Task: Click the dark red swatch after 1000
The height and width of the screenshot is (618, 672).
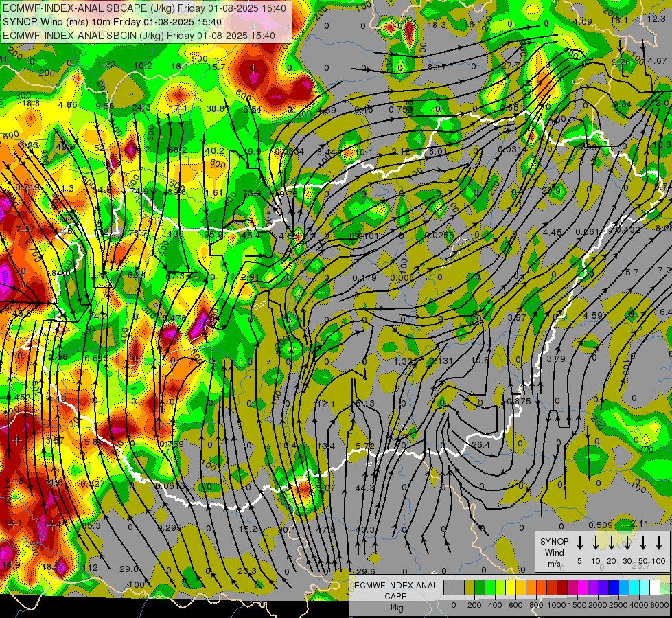Action: tap(562, 587)
